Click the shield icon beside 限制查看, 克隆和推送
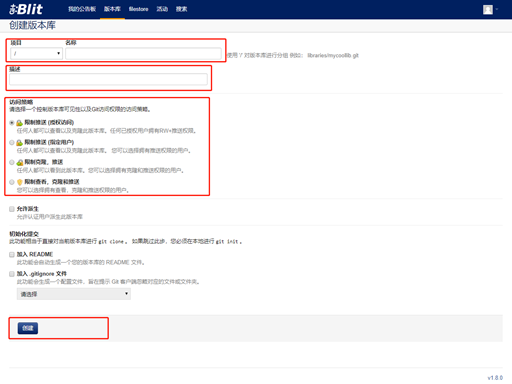The height and width of the screenshot is (384, 512). click(x=20, y=182)
